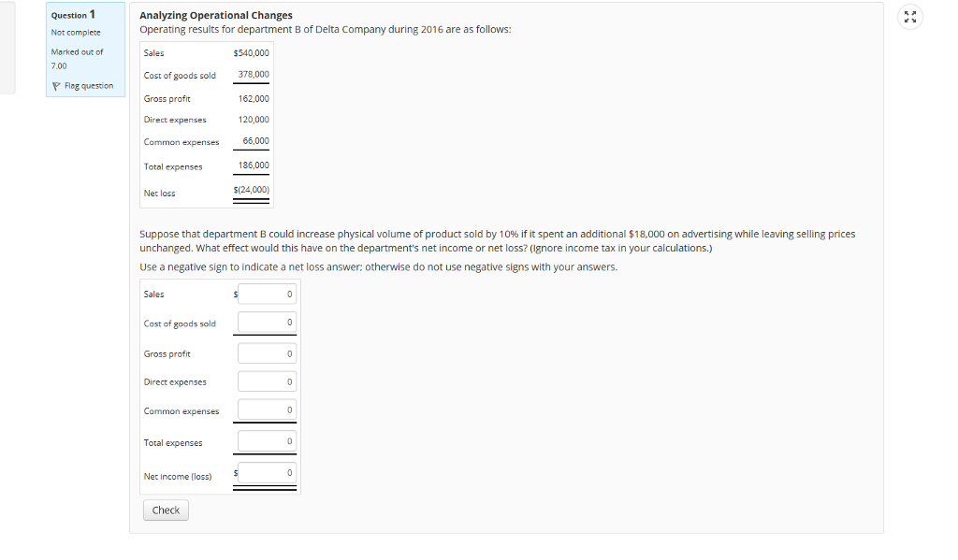The image size is (958, 560).
Task: Select the Total expenses input field
Action: [x=267, y=439]
